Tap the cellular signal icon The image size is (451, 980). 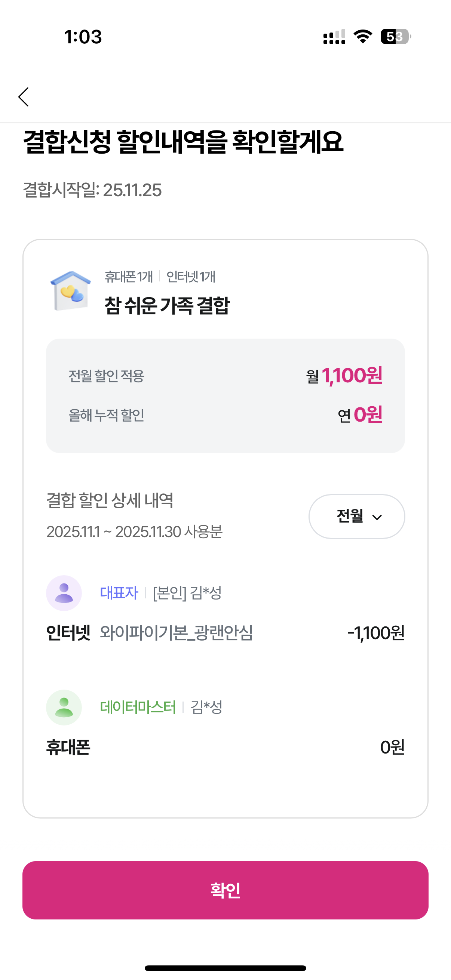point(334,37)
